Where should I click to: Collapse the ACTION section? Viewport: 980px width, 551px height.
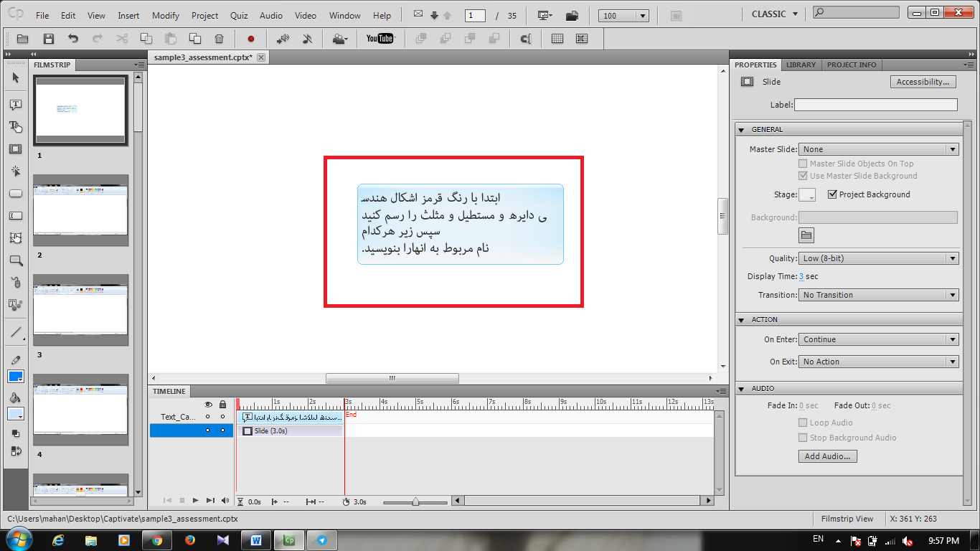742,320
